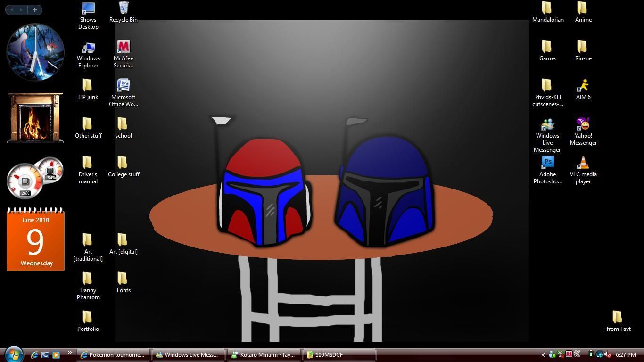This screenshot has height=362, width=644.
Task: Click the white spiral tray icon
Action: click(x=577, y=354)
